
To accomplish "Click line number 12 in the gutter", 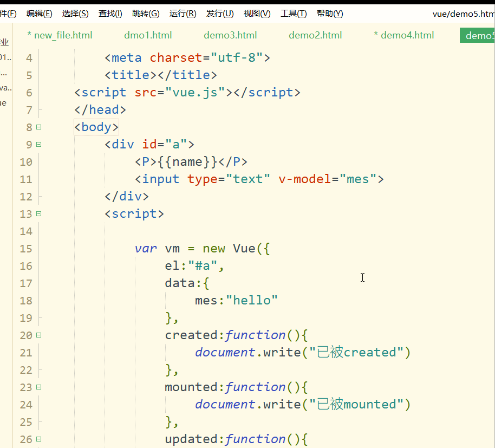I will pyautogui.click(x=26, y=197).
